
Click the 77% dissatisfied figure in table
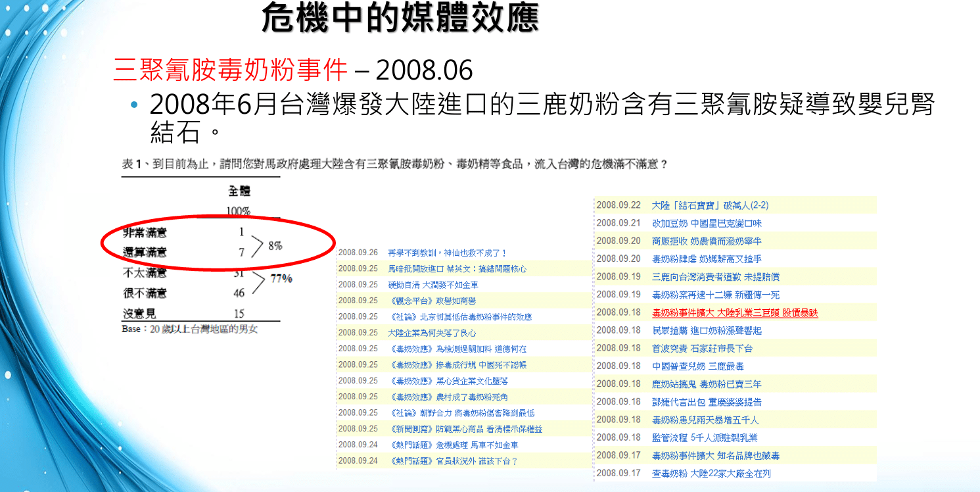[281, 278]
